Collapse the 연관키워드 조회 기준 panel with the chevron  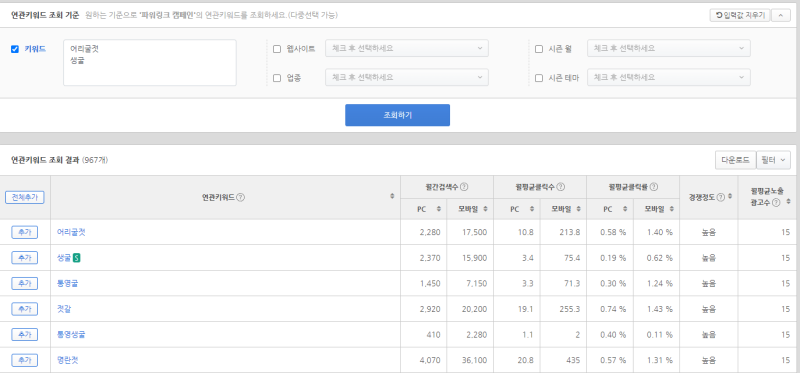781,15
